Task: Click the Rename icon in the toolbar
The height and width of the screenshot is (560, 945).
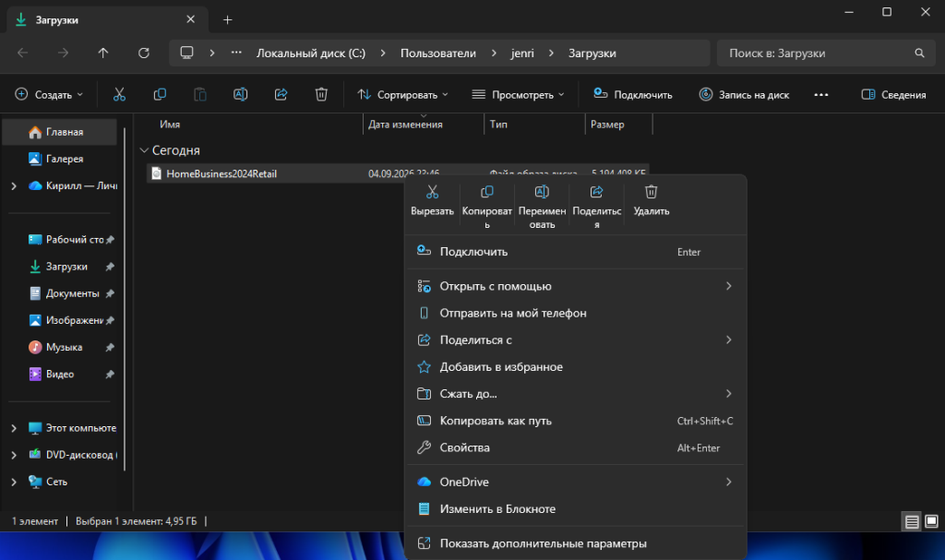Action: tap(241, 95)
